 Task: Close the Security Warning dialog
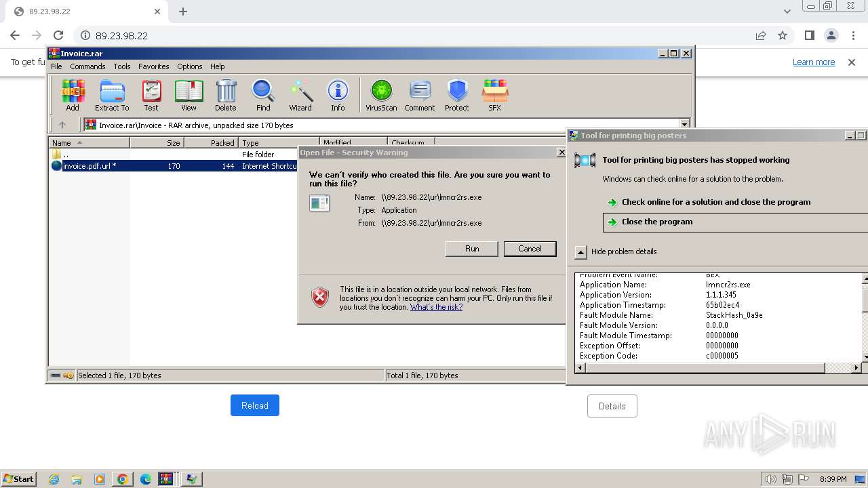click(561, 152)
